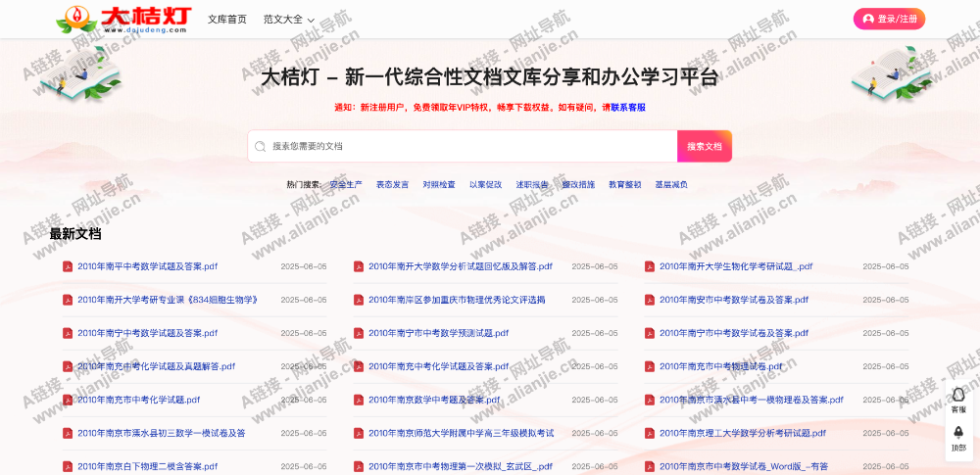
Task: Open document 2010年南充市中考化学试题.pdf
Action: pos(139,400)
